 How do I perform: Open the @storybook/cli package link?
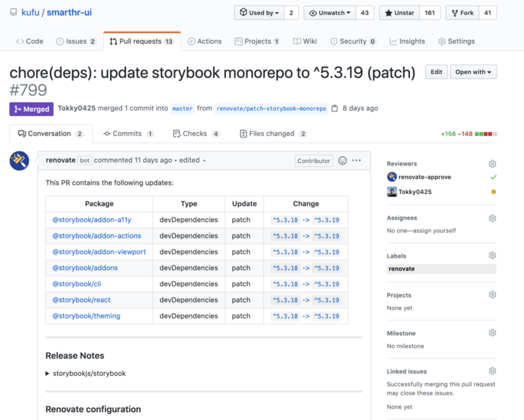click(77, 284)
